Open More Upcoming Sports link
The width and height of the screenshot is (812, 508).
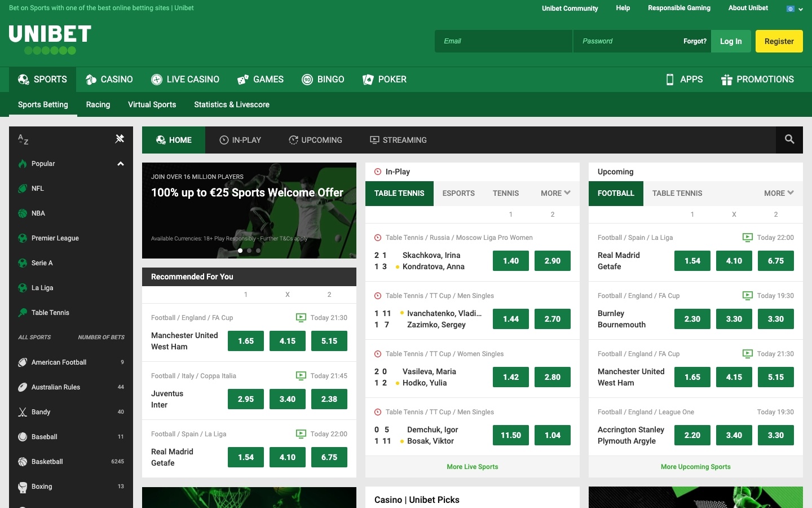(696, 467)
